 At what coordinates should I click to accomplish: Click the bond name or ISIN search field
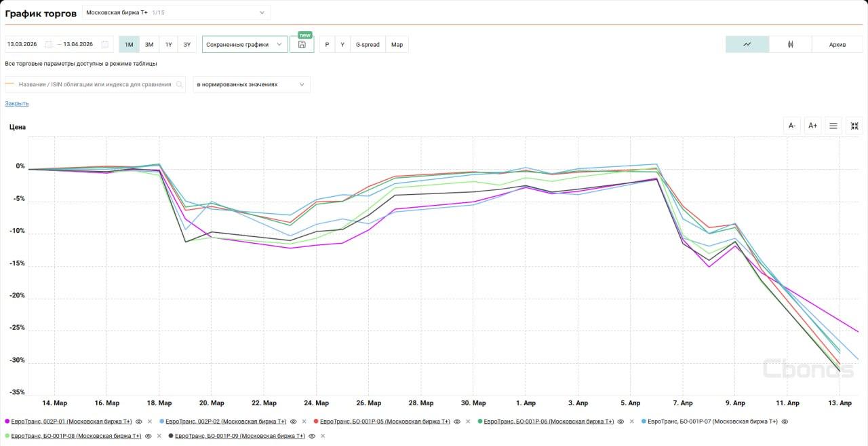[x=95, y=85]
